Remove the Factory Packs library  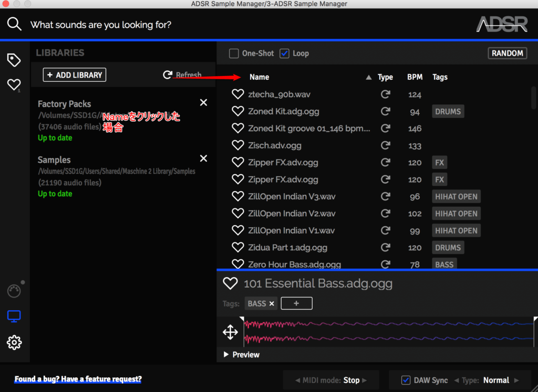tap(203, 102)
